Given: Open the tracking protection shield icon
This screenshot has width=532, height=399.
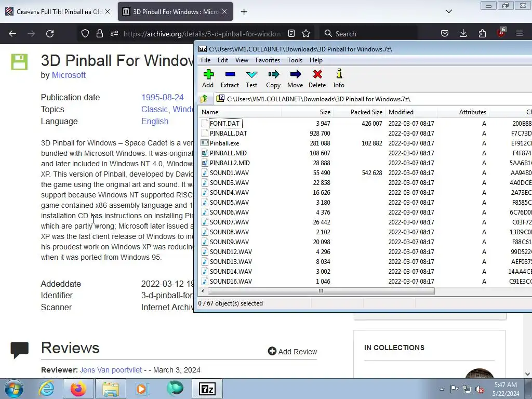Looking at the screenshot, I should [x=85, y=33].
